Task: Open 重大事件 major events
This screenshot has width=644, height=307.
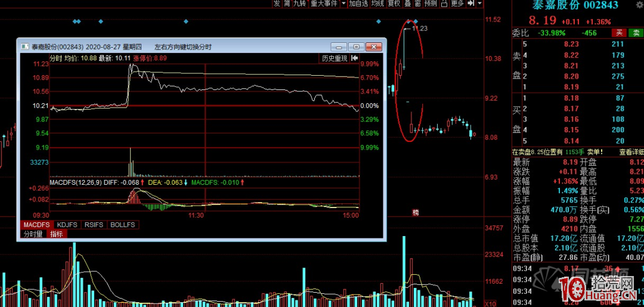Action: [x=324, y=4]
